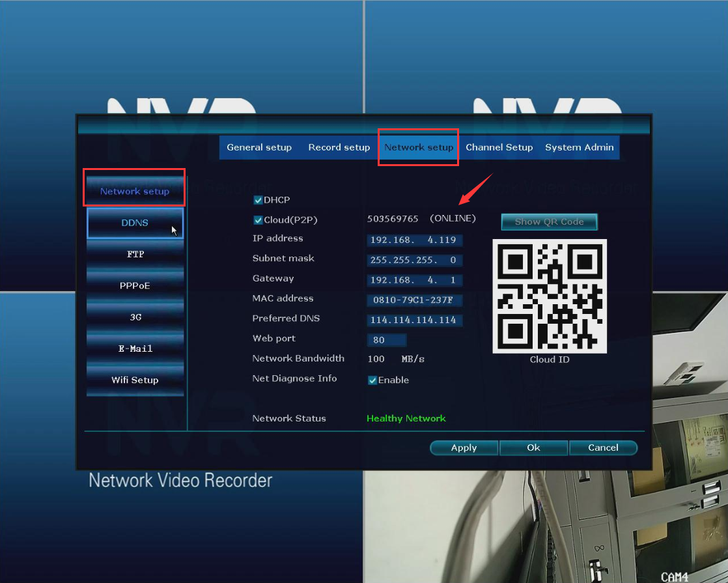
Task: Click the Healthy Network status text
Action: point(406,419)
